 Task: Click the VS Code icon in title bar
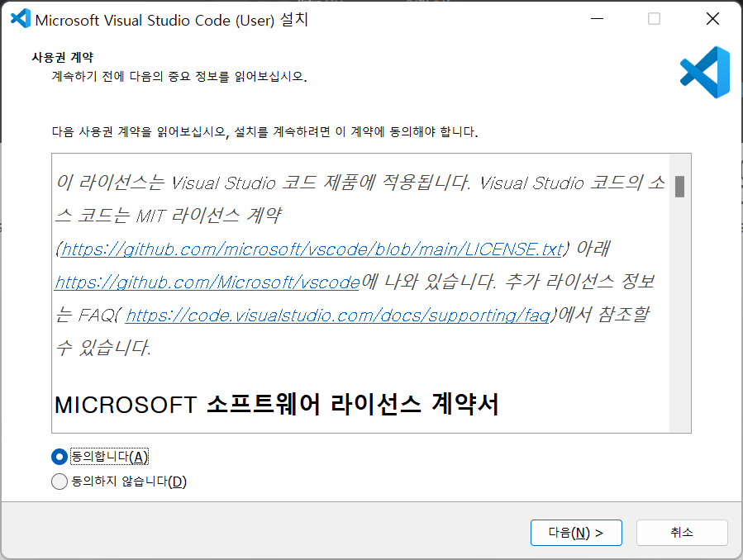tap(21, 19)
